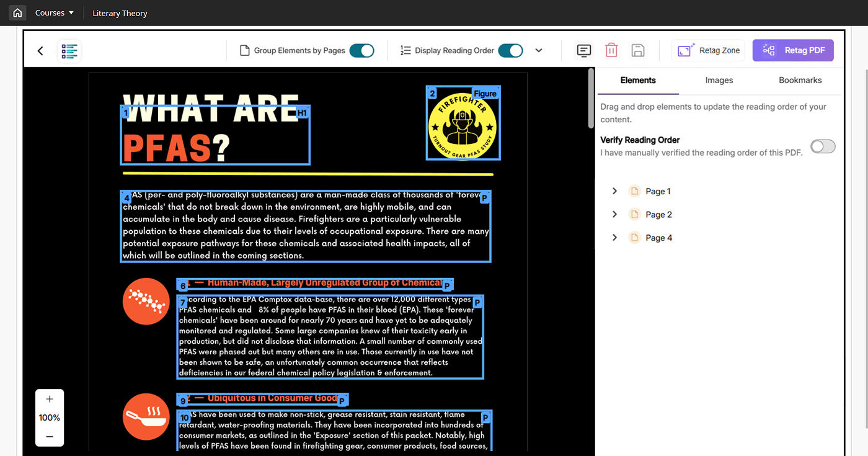Expand the Page 2 tree item
This screenshot has width=868, height=456.
click(614, 215)
